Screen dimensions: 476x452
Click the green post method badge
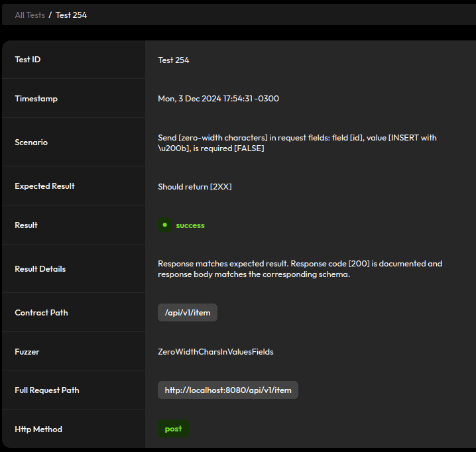click(173, 429)
